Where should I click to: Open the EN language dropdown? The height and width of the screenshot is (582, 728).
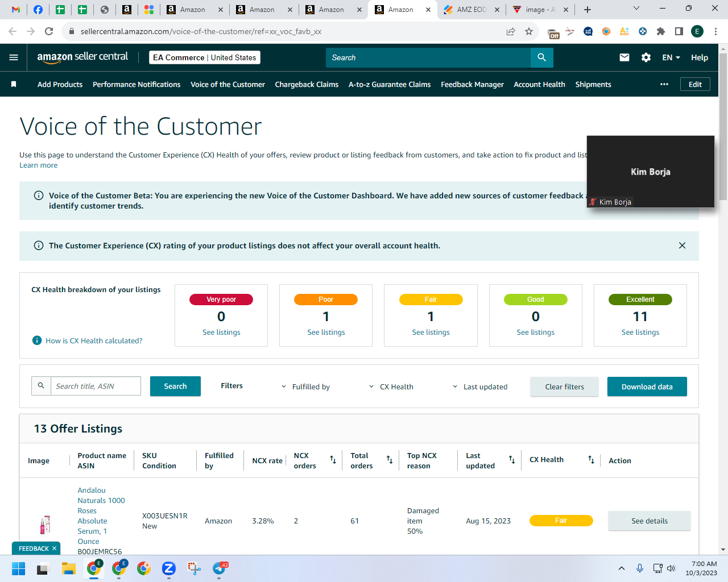tap(671, 57)
